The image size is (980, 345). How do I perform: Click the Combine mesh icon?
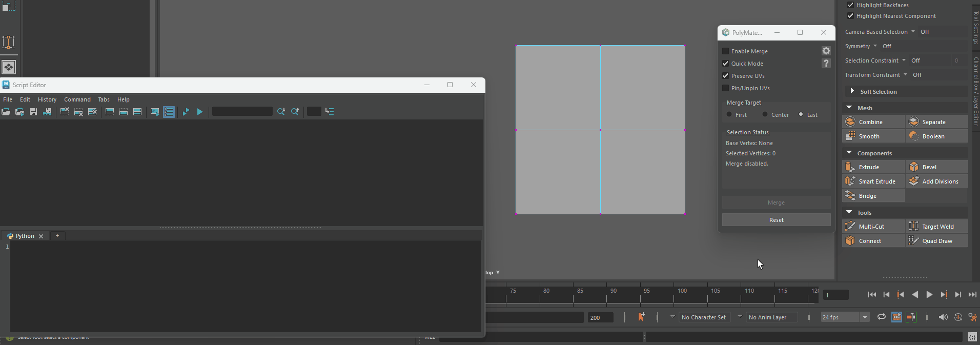click(x=850, y=122)
